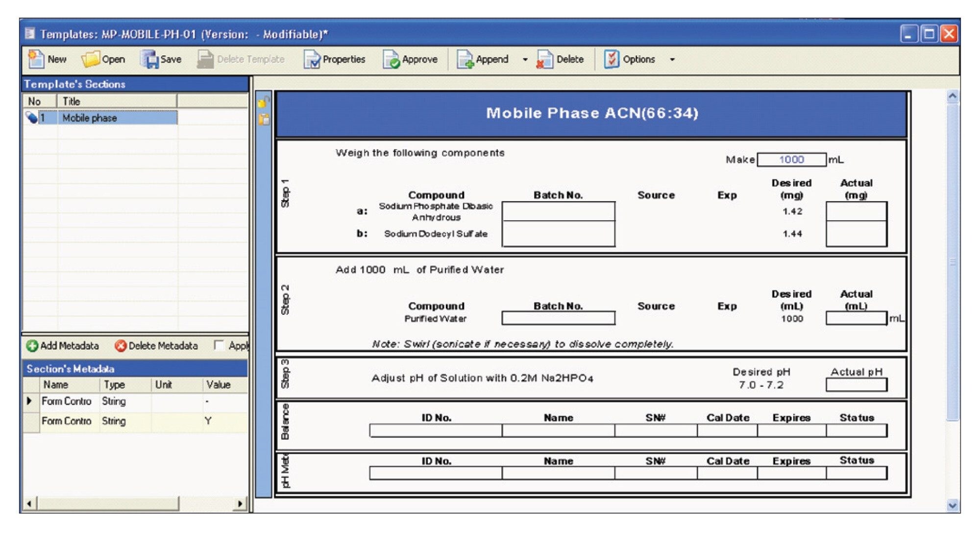980x537 pixels.
Task: Click the New button label
Action: (x=57, y=59)
